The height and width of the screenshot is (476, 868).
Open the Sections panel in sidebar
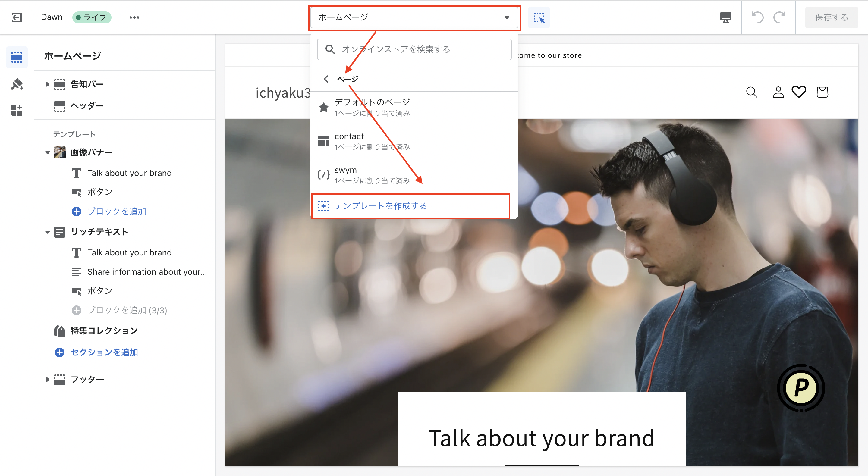17,57
